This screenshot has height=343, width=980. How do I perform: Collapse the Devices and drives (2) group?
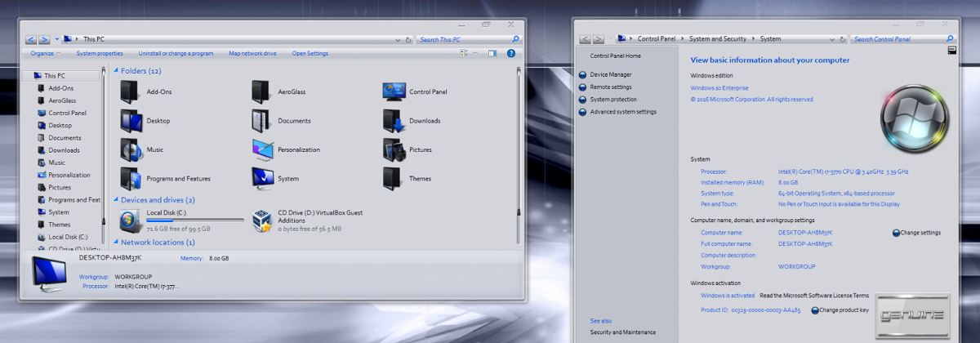pyautogui.click(x=116, y=200)
